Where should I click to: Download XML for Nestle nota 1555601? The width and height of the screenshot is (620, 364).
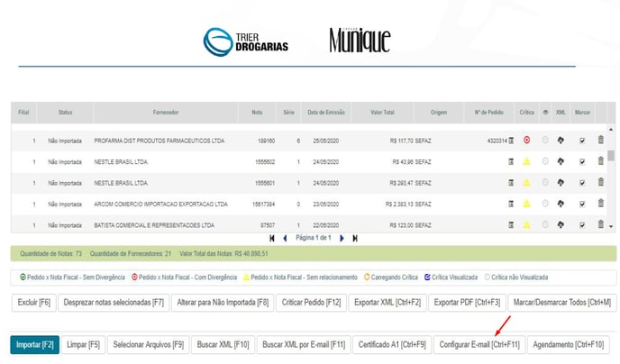pyautogui.click(x=561, y=182)
